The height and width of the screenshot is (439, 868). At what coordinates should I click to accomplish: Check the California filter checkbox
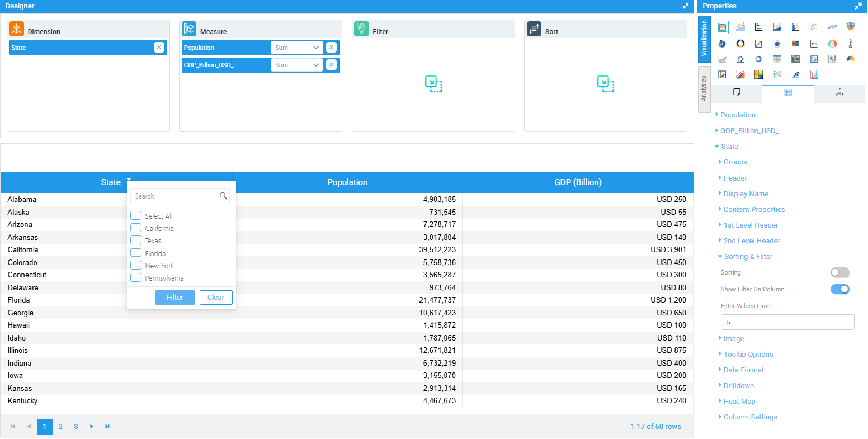point(136,228)
